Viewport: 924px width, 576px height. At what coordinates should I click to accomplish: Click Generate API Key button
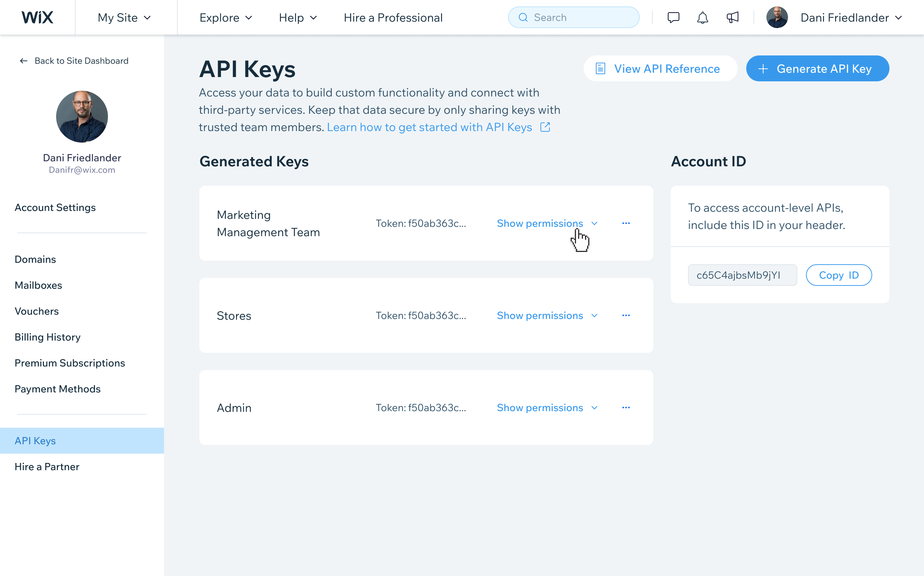pos(817,68)
